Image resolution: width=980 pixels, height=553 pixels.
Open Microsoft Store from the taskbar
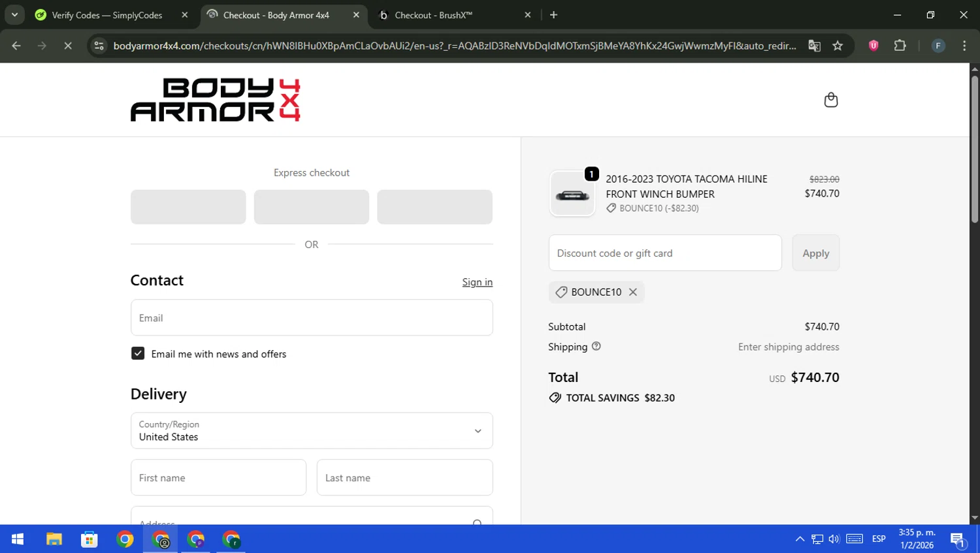tap(89, 539)
